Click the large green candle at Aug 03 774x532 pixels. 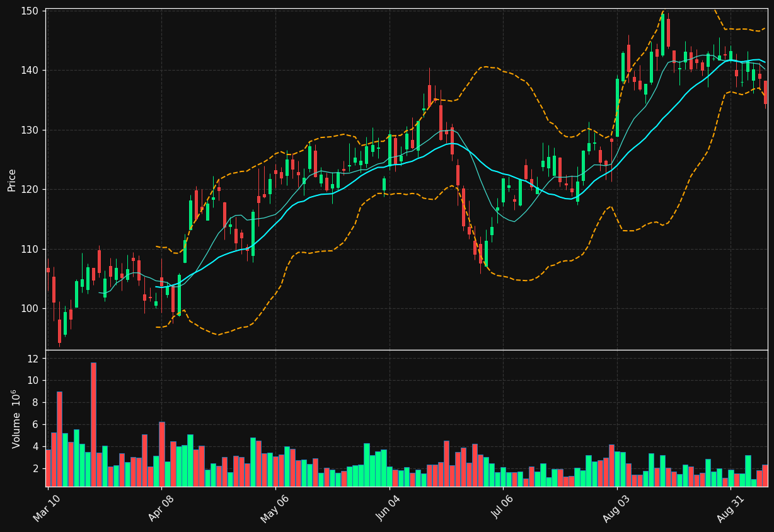click(x=618, y=108)
